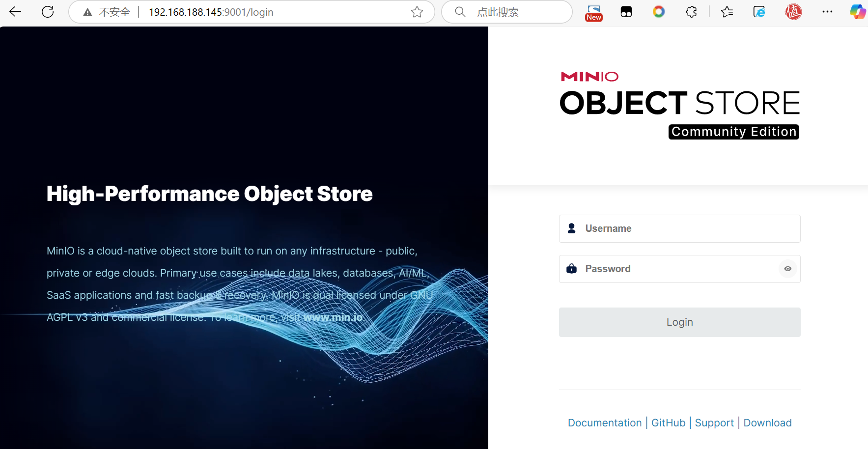This screenshot has height=449, width=868.
Task: Open the GitHub link
Action: pyautogui.click(x=669, y=423)
